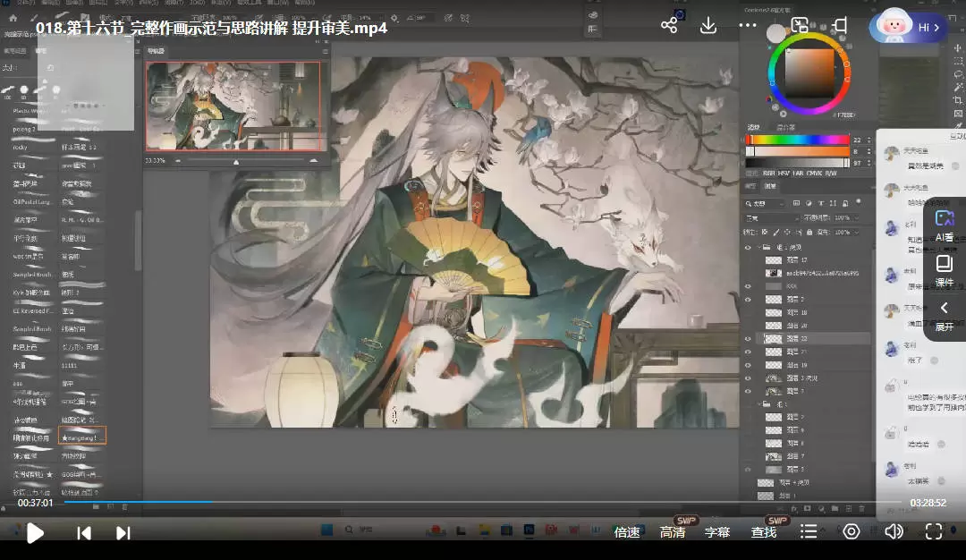Download the video with the download icon

[x=708, y=25]
